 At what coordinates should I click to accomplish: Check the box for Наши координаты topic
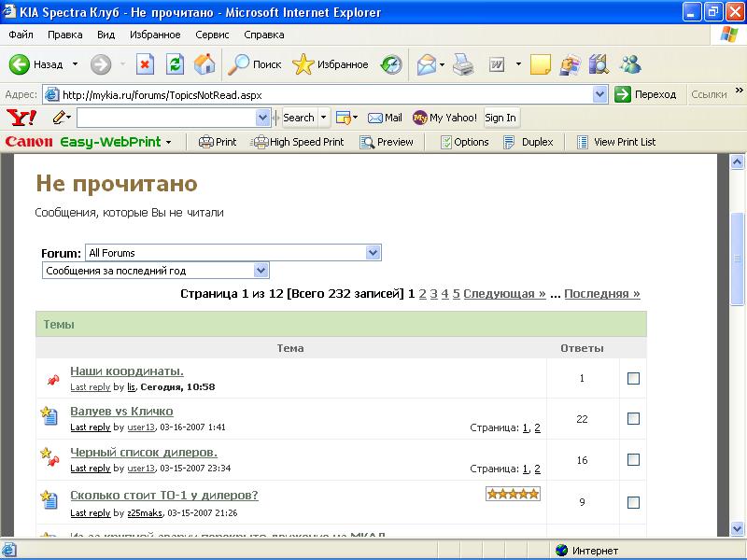(633, 378)
